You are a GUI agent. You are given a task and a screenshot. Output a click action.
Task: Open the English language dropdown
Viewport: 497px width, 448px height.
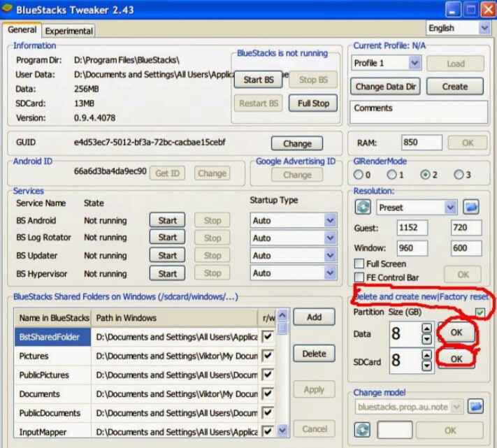pyautogui.click(x=484, y=28)
